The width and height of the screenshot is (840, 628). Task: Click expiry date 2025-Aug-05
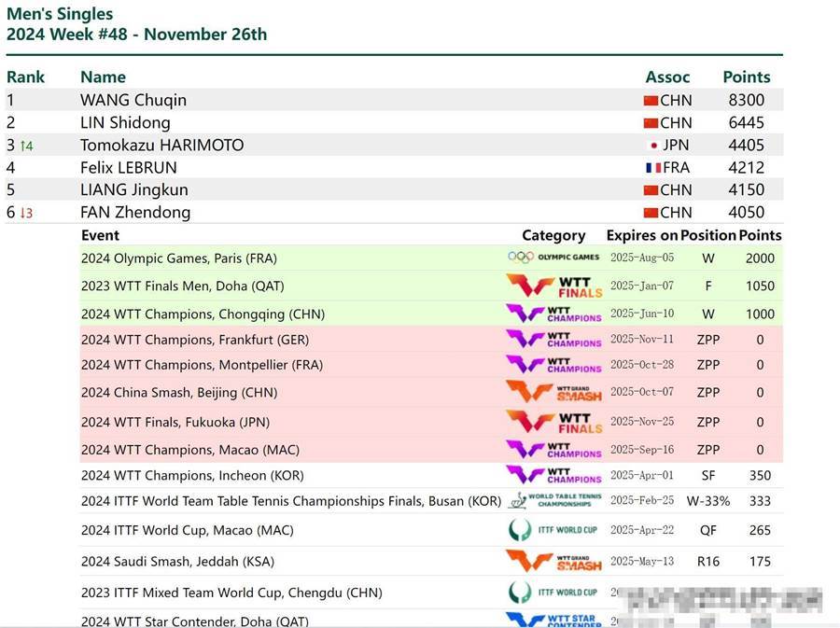(642, 258)
